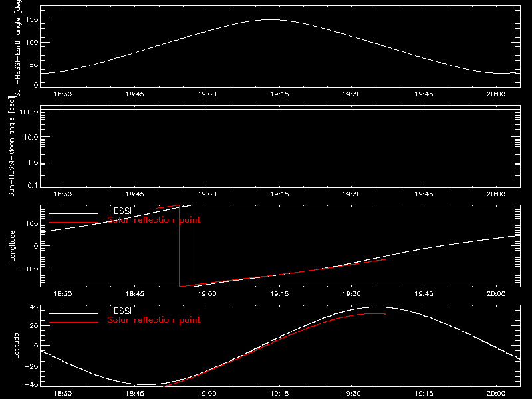Click 20:00 time label of Earth angle plot
Screen dimensions: 532x399
tap(496, 94)
